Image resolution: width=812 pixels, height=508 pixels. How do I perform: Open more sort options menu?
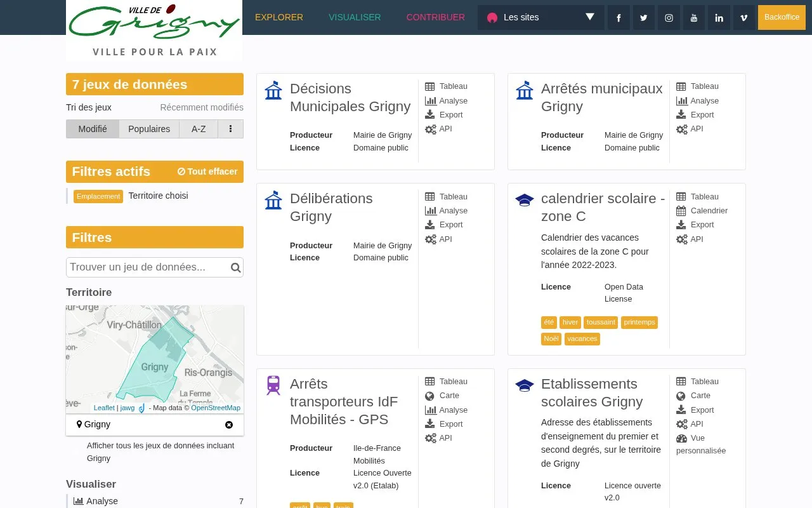point(230,129)
